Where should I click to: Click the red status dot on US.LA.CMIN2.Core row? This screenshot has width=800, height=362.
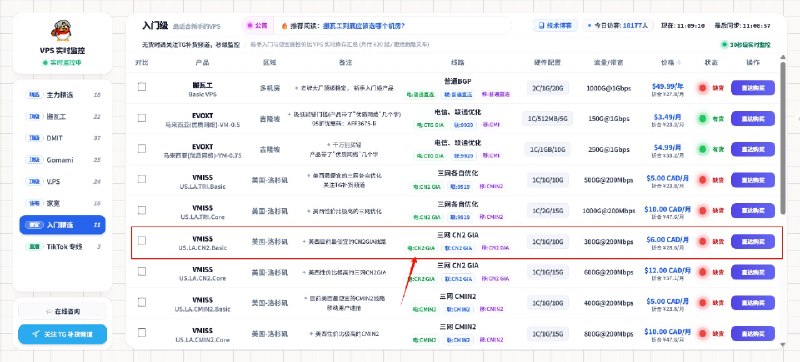(x=703, y=333)
